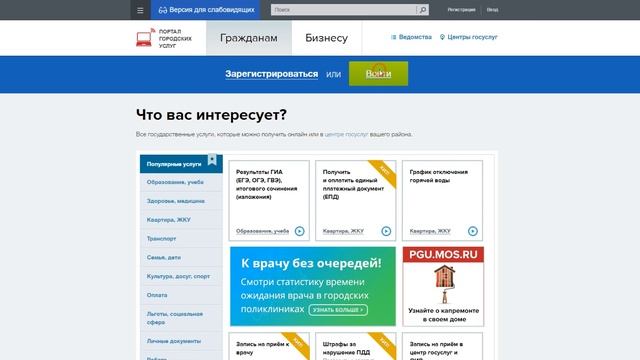The image size is (640, 360).
Task: Click Узнать больше button in banner
Action: click(x=338, y=310)
